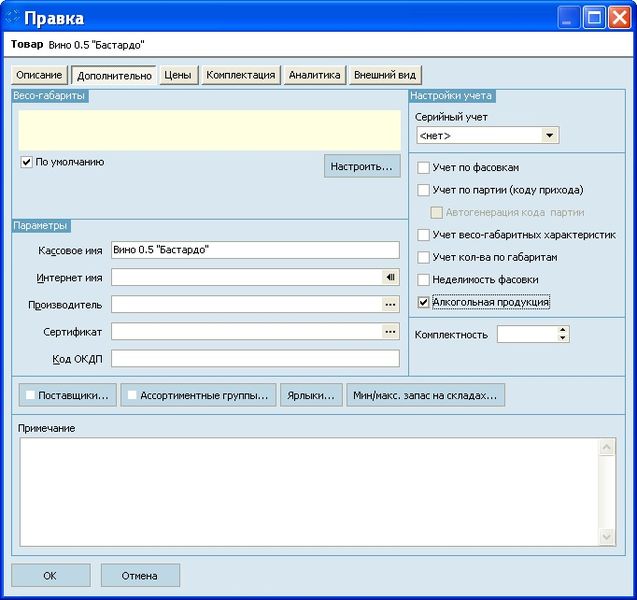Go to the Комплектация tab

pos(241,75)
